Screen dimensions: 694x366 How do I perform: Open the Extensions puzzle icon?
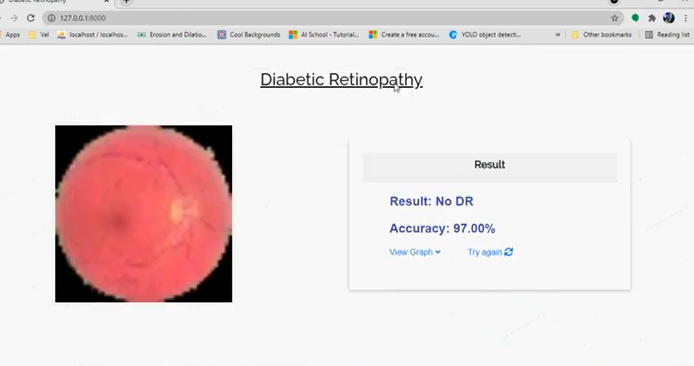(x=652, y=18)
